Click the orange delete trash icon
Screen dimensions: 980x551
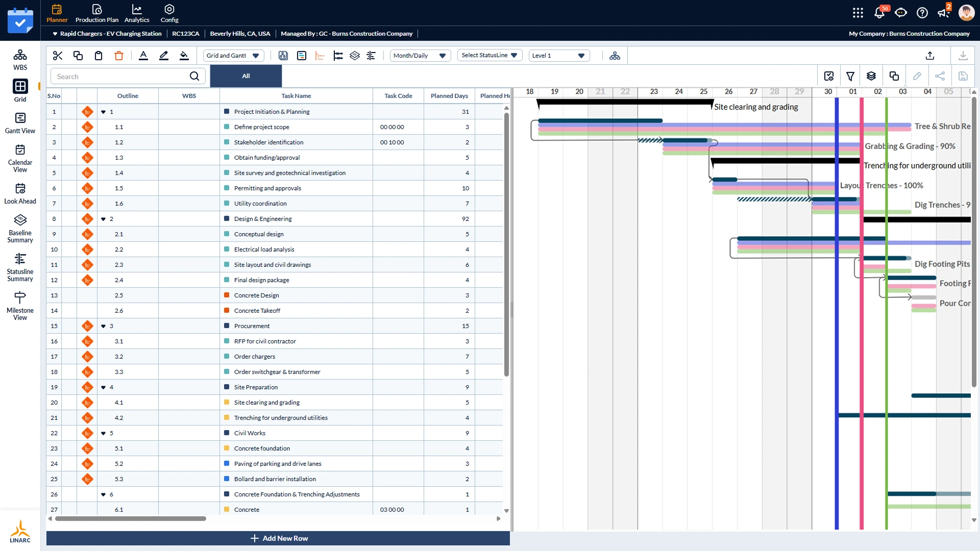coord(119,56)
